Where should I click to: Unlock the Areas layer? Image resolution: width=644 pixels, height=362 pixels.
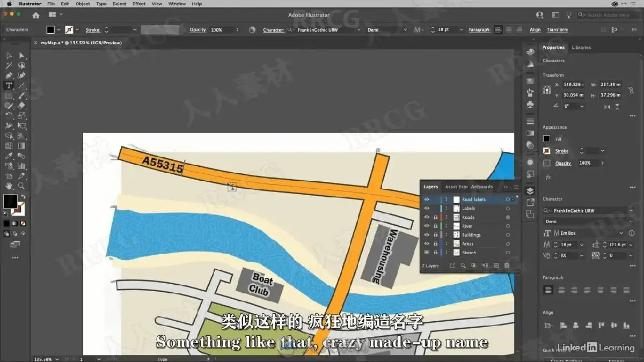(435, 244)
